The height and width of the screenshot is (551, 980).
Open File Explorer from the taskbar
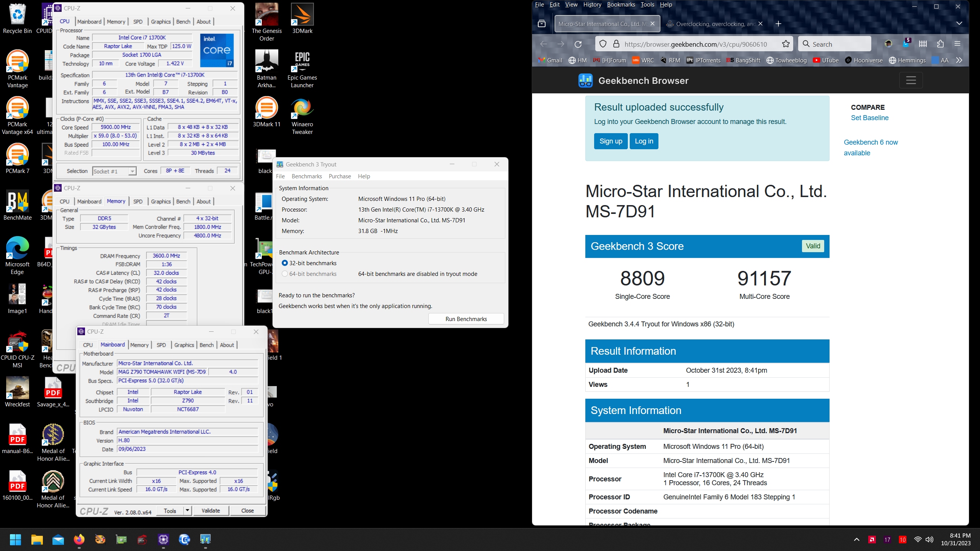pos(37,540)
